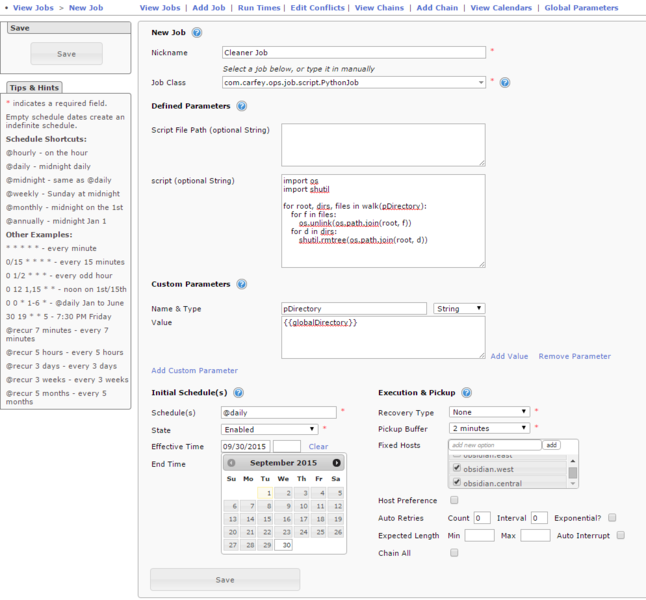
Task: Open Global Parameters menu link
Action: (x=581, y=7)
